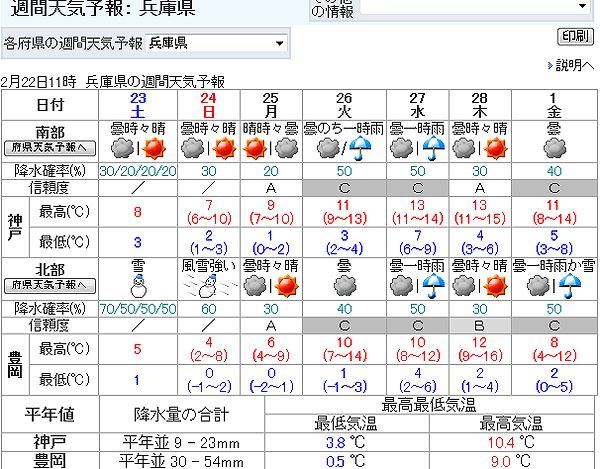Click the 曇のち一時雨 forecast text
The width and height of the screenshot is (600, 469).
tap(344, 128)
